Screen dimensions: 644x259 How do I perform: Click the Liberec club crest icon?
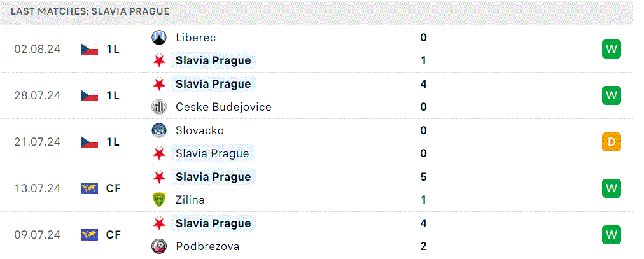tap(158, 38)
